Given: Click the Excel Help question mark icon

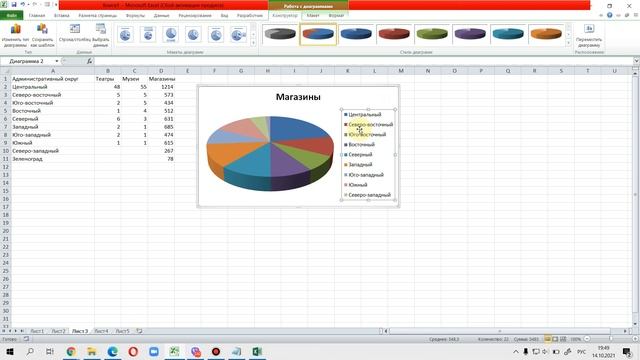Looking at the screenshot, I should pyautogui.click(x=609, y=16).
